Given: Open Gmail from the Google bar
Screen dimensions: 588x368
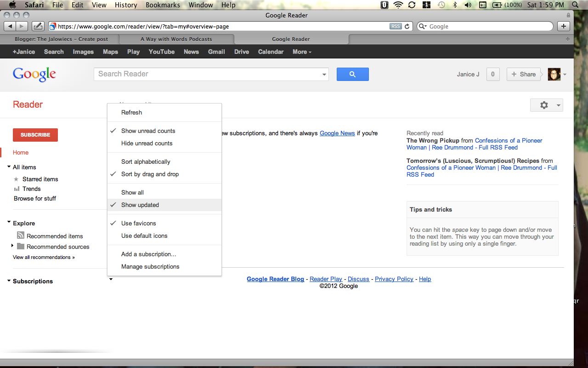Looking at the screenshot, I should (216, 52).
